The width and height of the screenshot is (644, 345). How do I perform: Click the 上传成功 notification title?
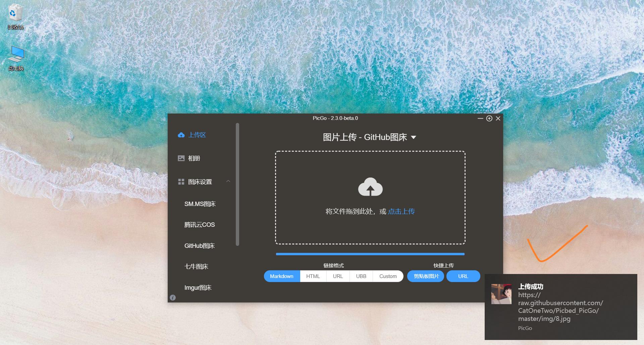(x=531, y=286)
